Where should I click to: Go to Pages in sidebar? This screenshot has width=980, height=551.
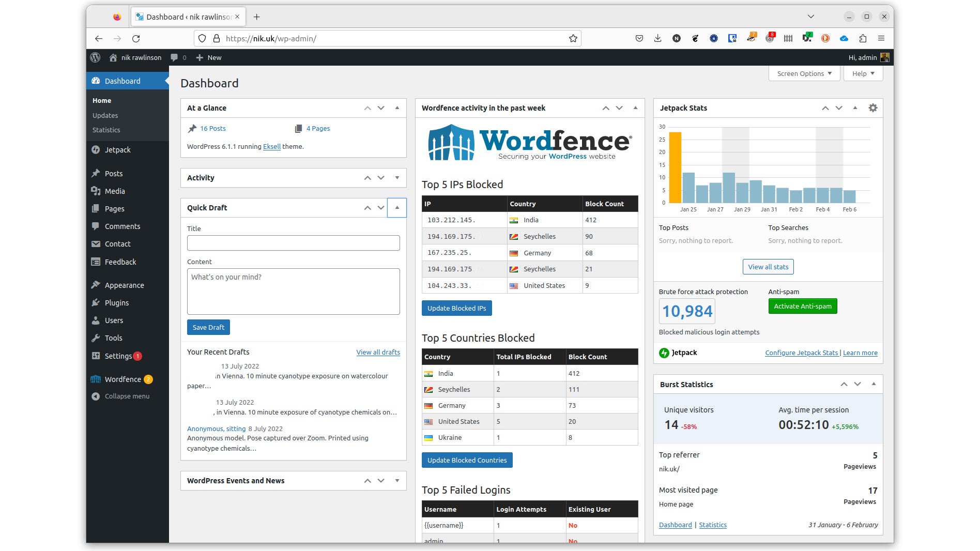127,209
